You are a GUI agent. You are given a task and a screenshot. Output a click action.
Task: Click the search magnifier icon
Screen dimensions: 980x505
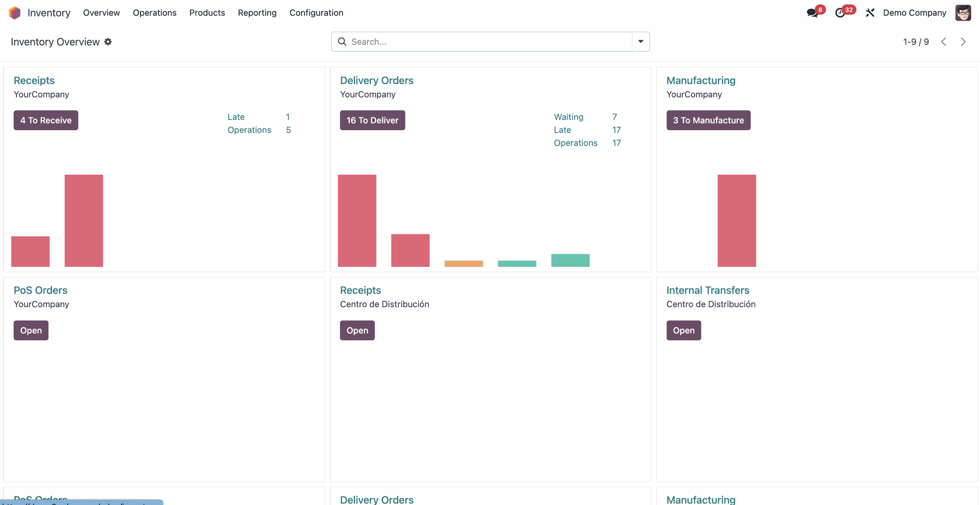(x=342, y=41)
